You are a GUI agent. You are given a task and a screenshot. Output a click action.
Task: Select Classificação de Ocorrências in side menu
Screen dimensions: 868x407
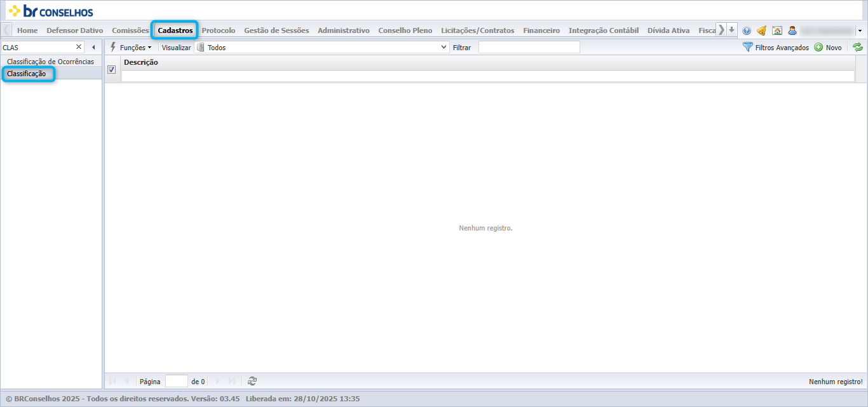(51, 62)
